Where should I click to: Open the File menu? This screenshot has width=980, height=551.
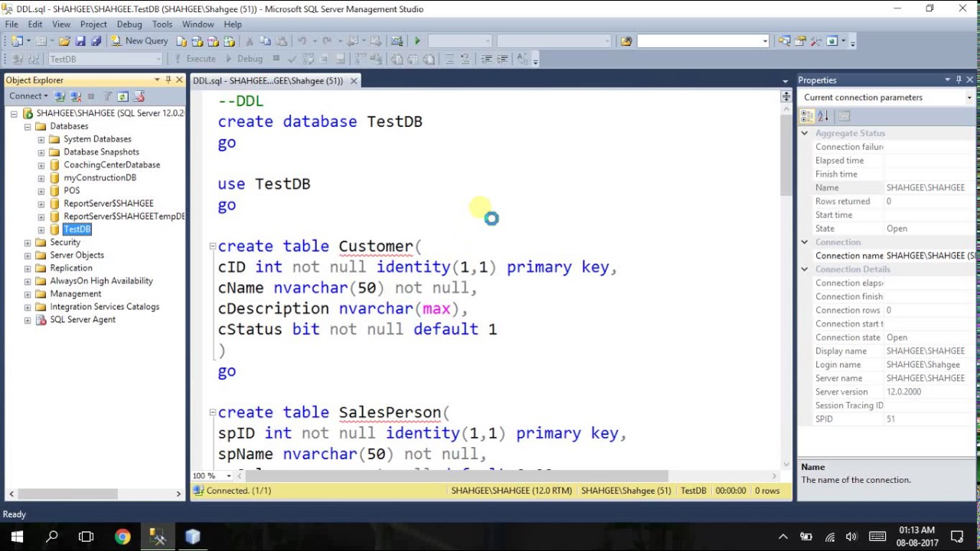click(x=11, y=24)
